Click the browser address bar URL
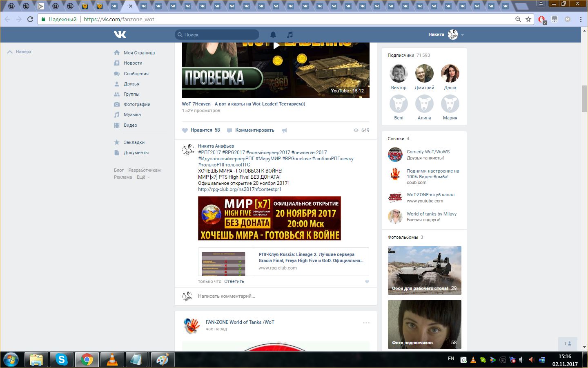 point(119,19)
